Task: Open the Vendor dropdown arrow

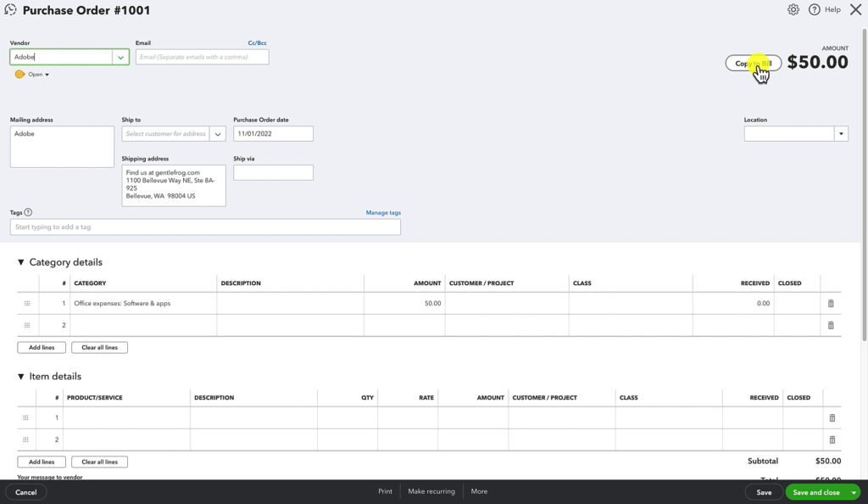Action: pos(121,57)
